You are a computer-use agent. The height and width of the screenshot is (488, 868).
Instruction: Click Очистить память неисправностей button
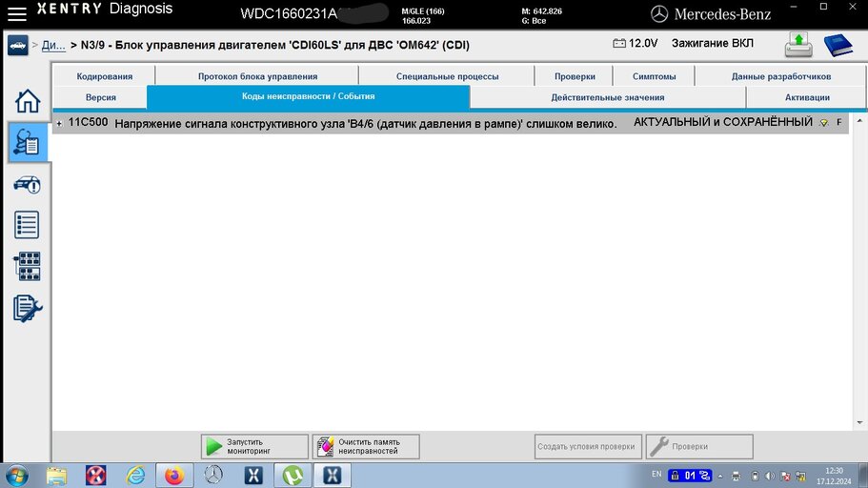point(366,446)
